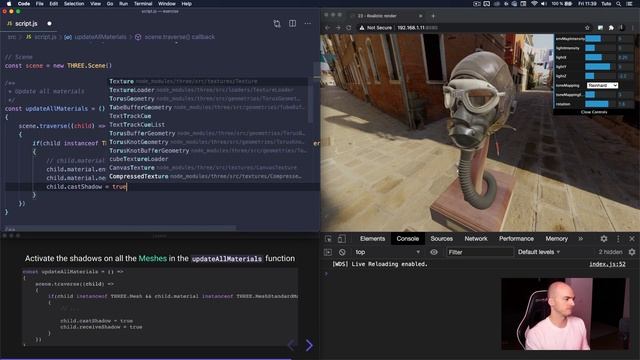Go to the previous slide arrow
Screen dimensions: 640x360
[x=291, y=345]
